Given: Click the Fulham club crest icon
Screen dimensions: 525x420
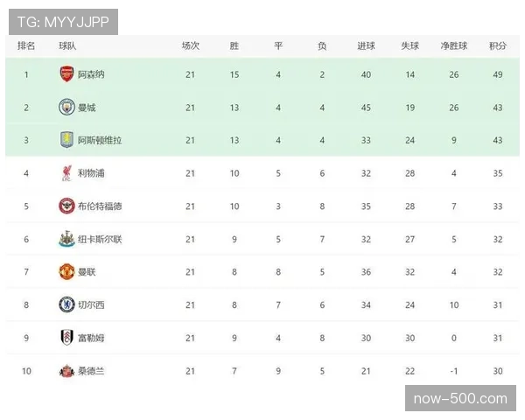Looking at the screenshot, I should [x=66, y=338].
